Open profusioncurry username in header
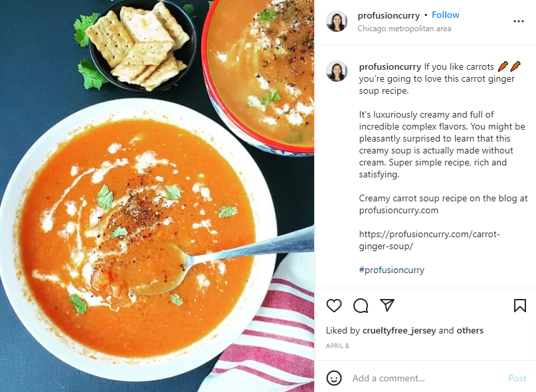The image size is (536, 392). click(389, 16)
